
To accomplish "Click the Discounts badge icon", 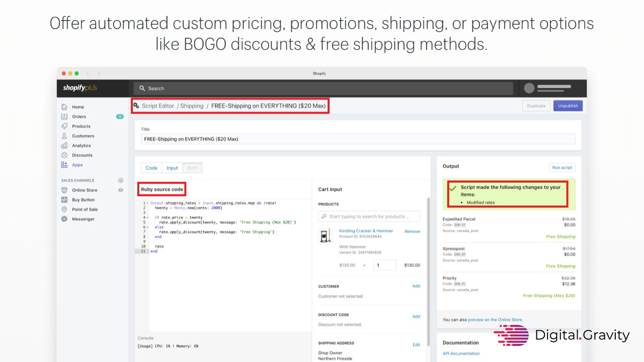I will tap(64, 155).
